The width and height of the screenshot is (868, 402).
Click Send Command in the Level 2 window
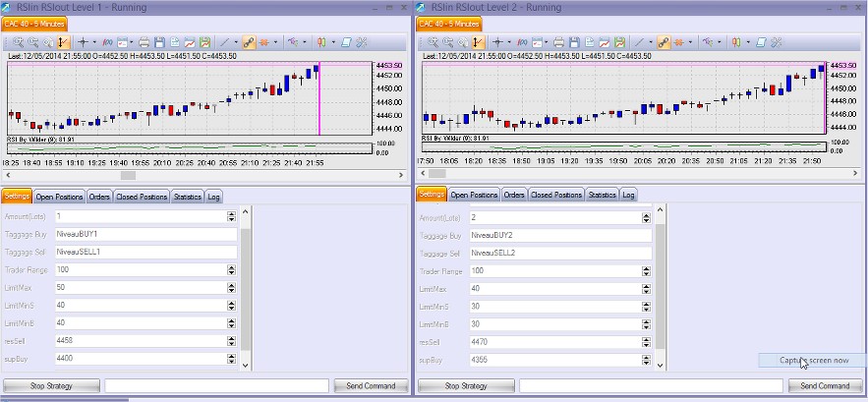click(825, 386)
